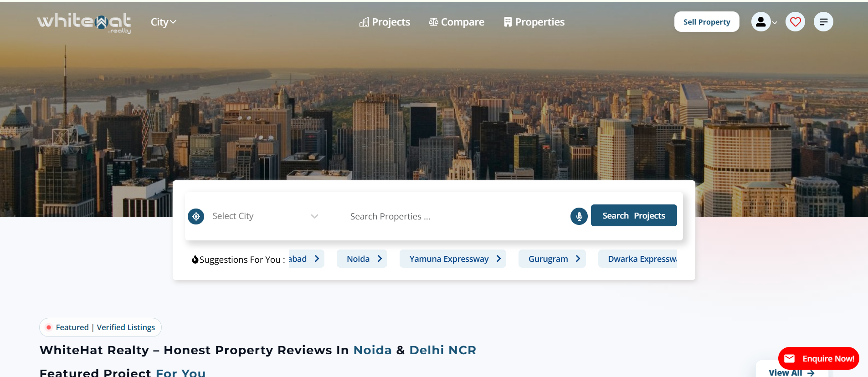This screenshot has width=868, height=377.
Task: Open the Properties menu item
Action: (x=534, y=22)
